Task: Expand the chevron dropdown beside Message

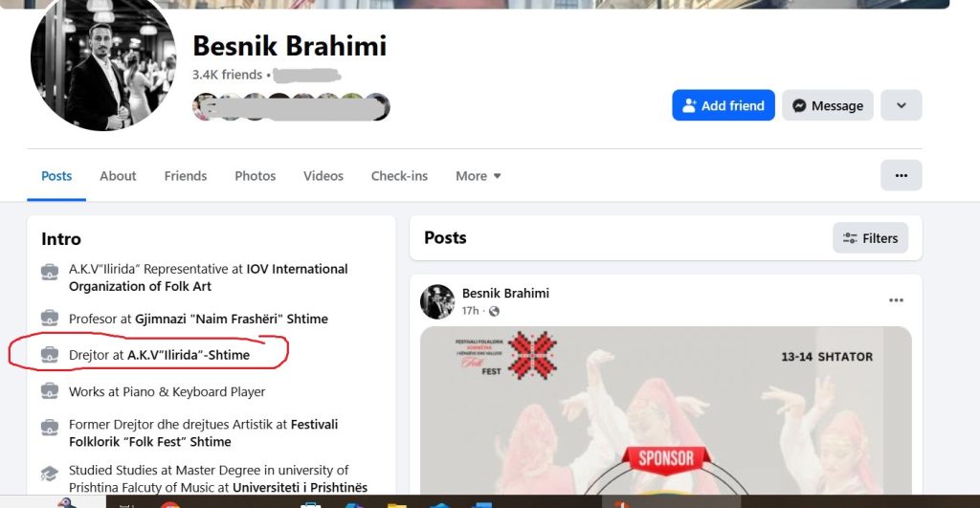Action: pyautogui.click(x=901, y=105)
